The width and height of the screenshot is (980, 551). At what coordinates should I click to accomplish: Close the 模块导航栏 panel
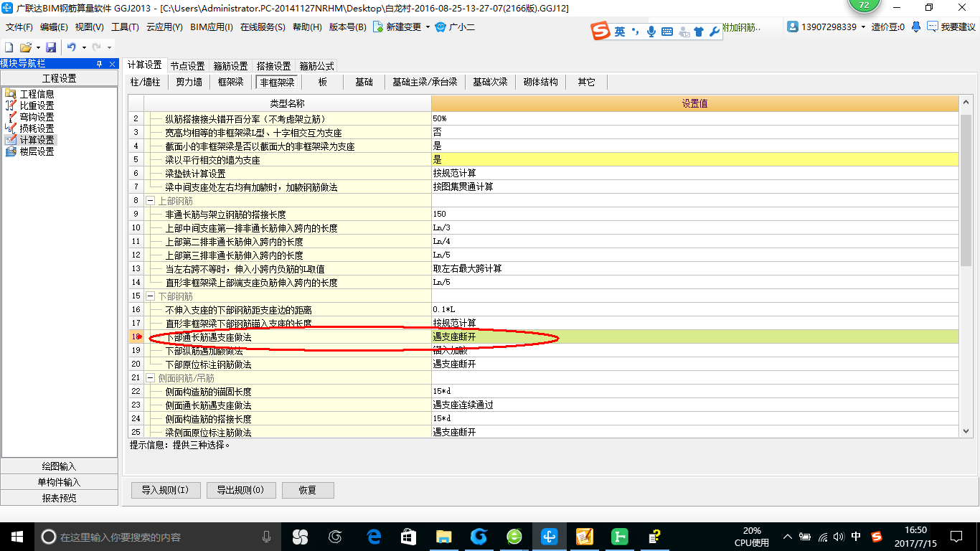click(112, 64)
